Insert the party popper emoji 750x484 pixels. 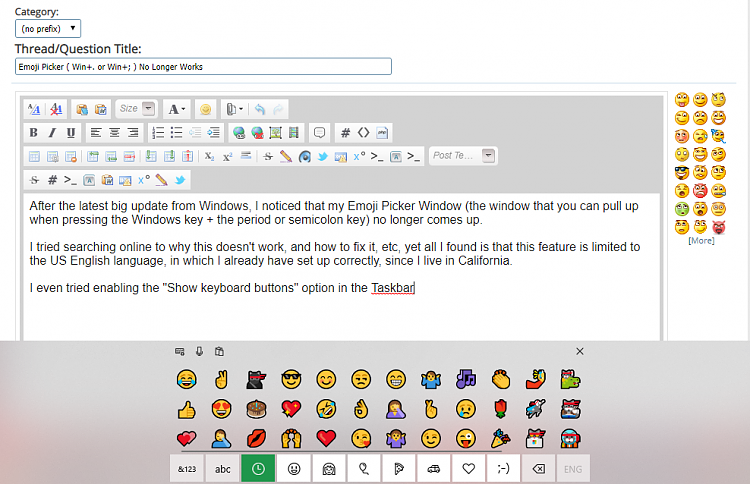point(500,438)
